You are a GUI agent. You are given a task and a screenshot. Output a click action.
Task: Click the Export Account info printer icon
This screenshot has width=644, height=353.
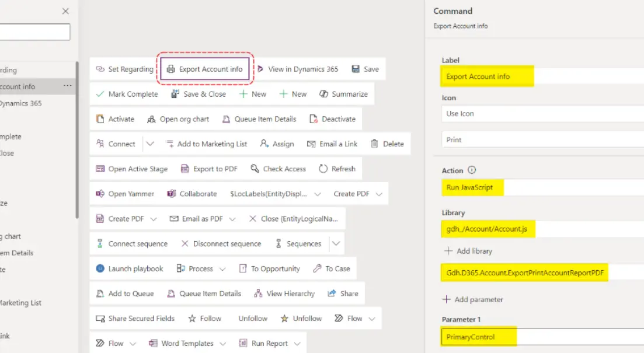pos(170,69)
